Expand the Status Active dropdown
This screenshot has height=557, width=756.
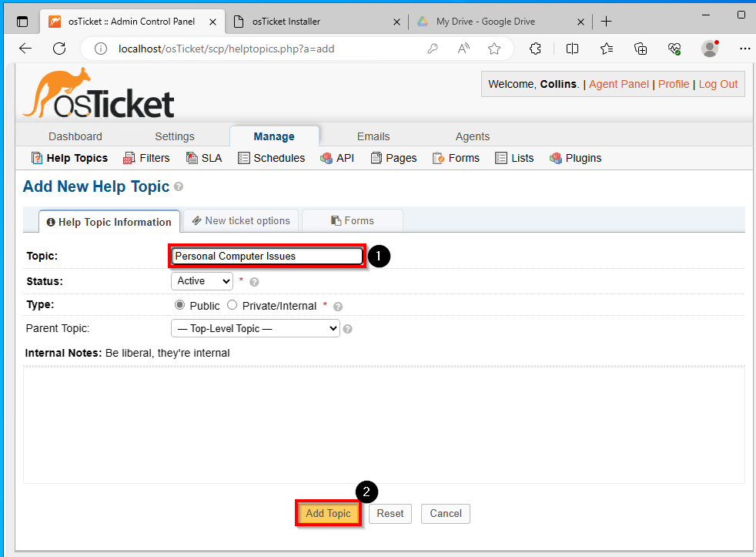(202, 281)
